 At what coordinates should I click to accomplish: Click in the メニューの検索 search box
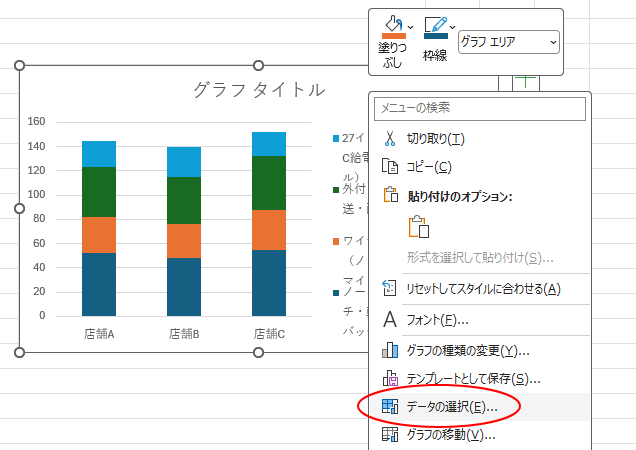479,108
